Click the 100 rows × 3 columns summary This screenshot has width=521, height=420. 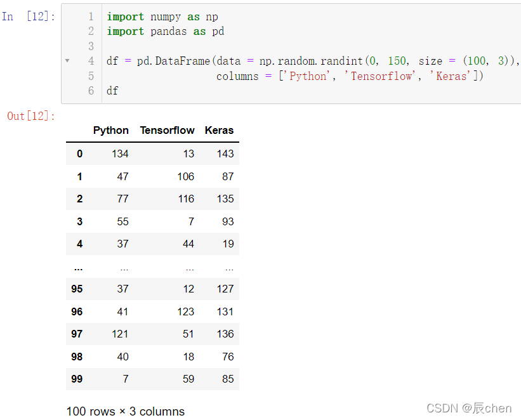(125, 411)
